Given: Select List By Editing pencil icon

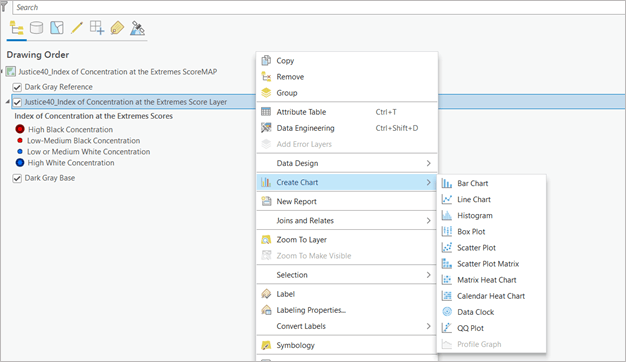Looking at the screenshot, I should 77,28.
